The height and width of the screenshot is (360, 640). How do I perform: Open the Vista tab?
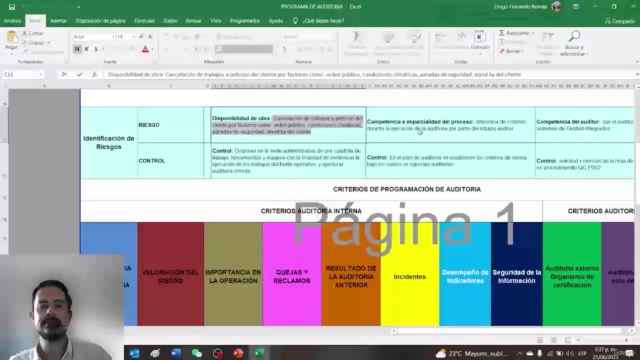pyautogui.click(x=216, y=21)
